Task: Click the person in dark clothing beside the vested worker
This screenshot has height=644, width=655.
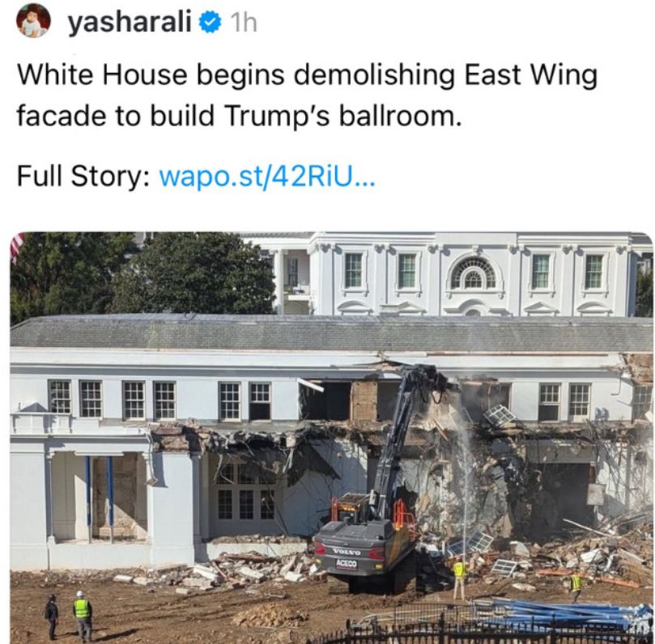Action: [52, 616]
